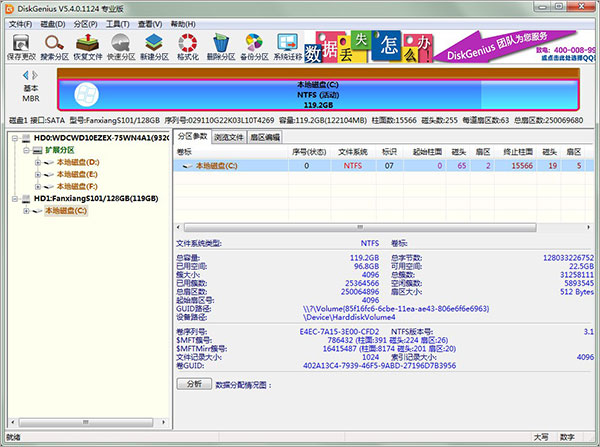Launch the 快速分区 (Quick Partition) tool
Screen dimensions: 600x447
coord(122,46)
